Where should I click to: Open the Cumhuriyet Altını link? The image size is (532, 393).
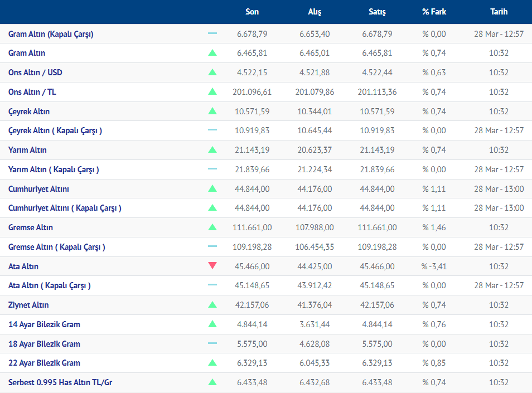coord(39,188)
